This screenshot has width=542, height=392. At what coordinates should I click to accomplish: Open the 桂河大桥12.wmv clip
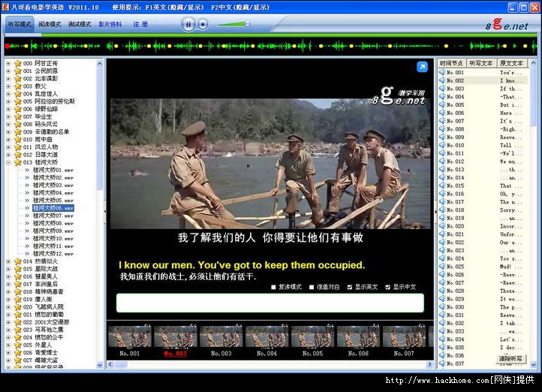pos(53,254)
